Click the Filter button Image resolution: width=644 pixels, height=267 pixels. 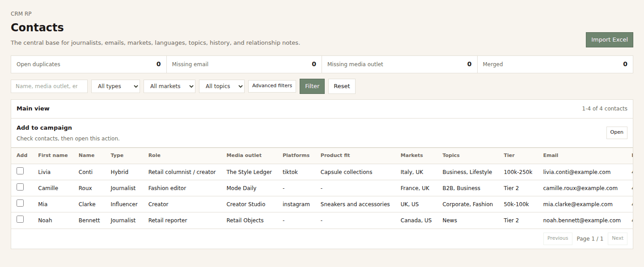click(312, 86)
